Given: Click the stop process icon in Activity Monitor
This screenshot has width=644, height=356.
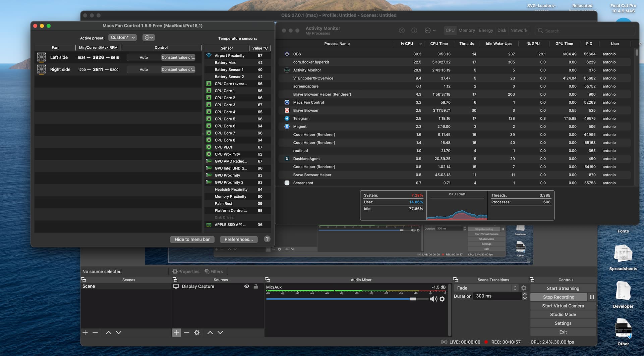Looking at the screenshot, I should point(402,31).
